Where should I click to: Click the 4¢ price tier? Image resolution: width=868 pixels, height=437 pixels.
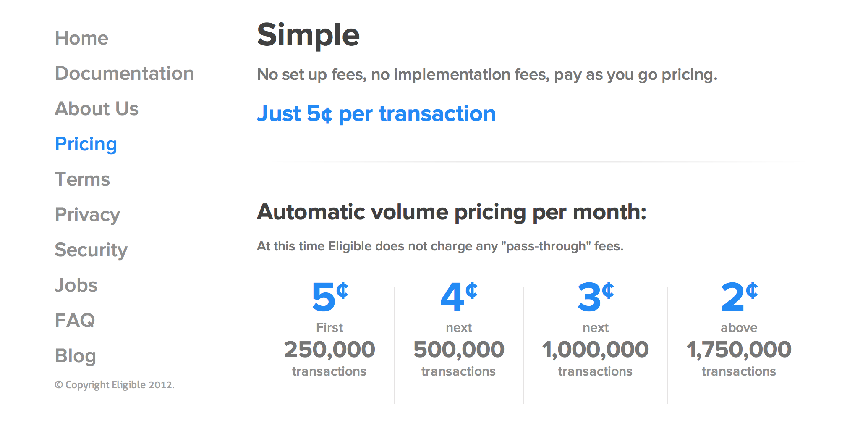click(x=459, y=297)
